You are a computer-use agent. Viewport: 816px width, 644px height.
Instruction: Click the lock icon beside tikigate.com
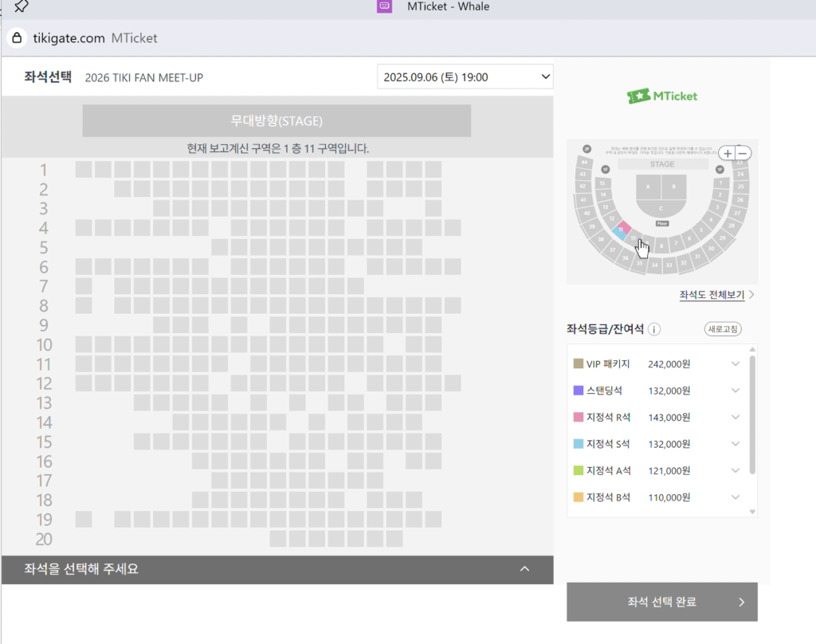[17, 38]
